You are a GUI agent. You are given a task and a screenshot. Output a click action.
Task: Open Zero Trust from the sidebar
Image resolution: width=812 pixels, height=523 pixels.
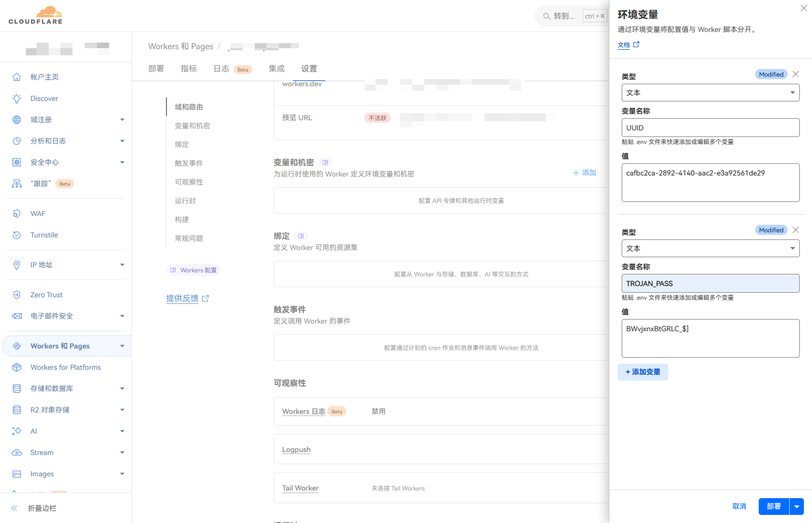coord(46,294)
